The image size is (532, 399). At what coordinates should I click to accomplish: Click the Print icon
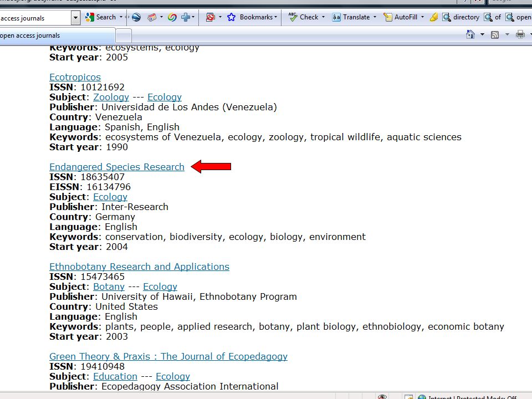(520, 34)
